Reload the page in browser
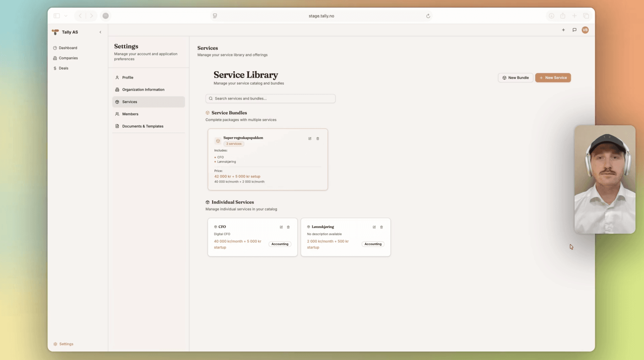Viewport: 644px width, 360px height. (428, 16)
